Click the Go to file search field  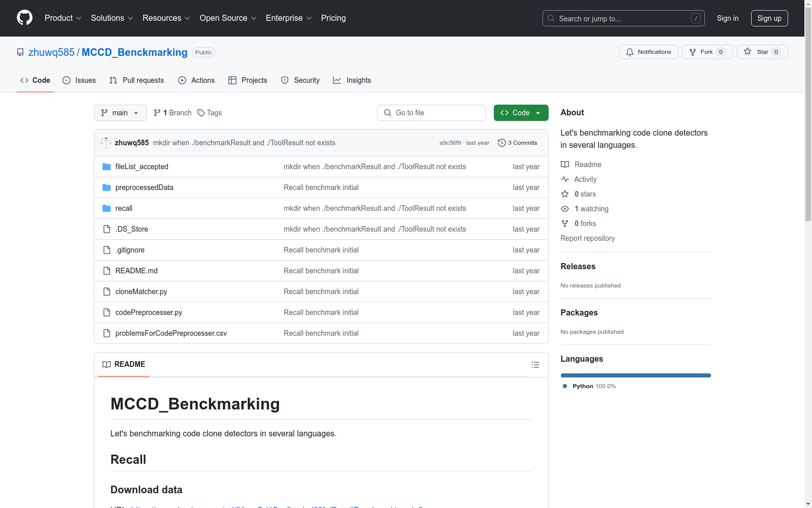431,113
